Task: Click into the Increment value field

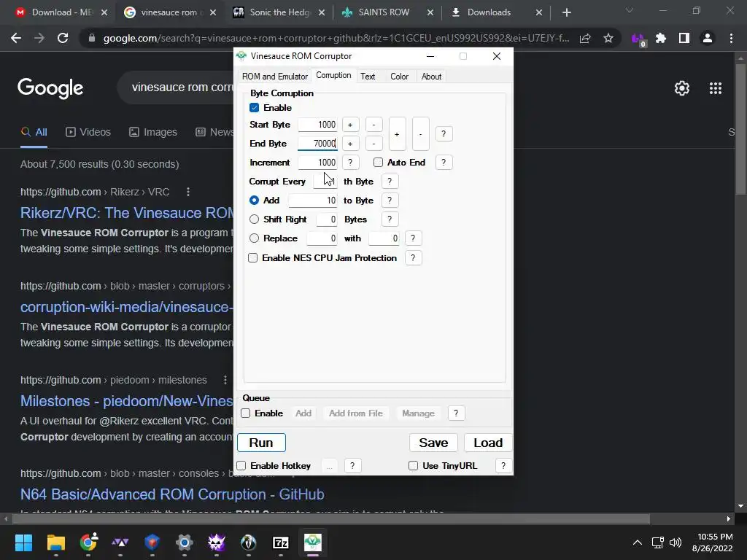Action: pos(317,163)
